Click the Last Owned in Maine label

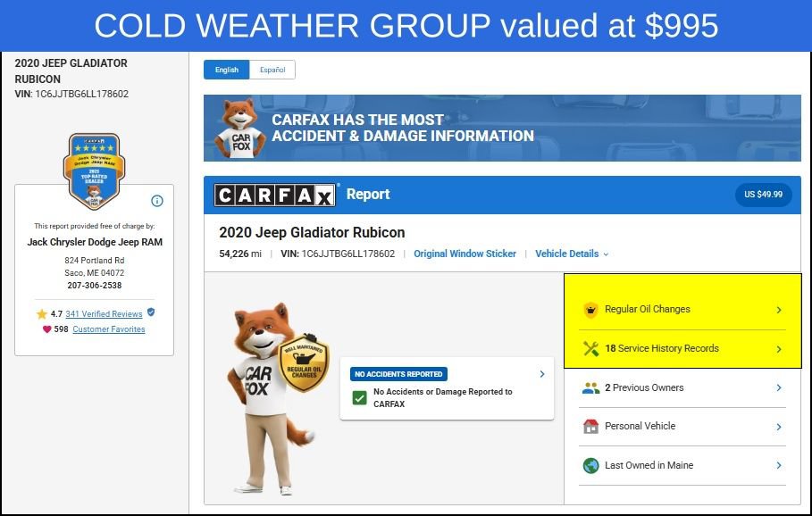point(649,465)
